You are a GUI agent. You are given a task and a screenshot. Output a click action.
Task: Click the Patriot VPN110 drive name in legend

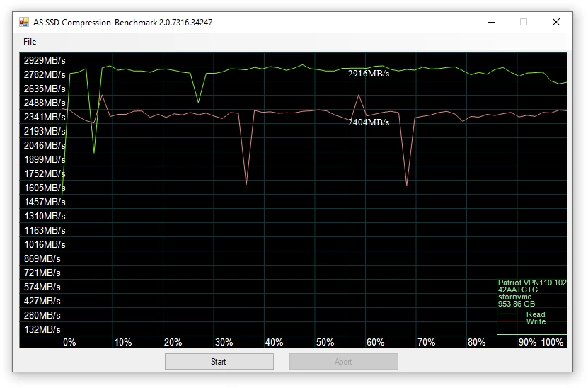(532, 283)
